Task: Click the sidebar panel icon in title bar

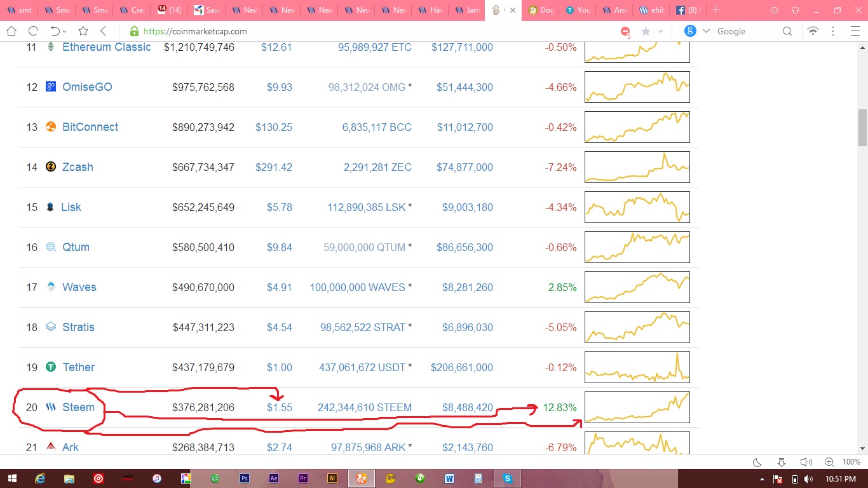Action: [x=774, y=10]
